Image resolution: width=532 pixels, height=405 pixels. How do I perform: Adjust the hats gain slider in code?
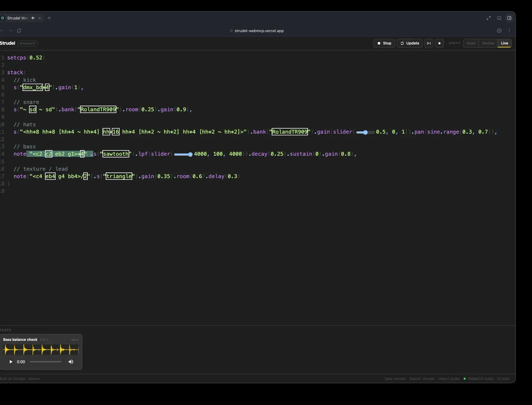pyautogui.click(x=365, y=132)
